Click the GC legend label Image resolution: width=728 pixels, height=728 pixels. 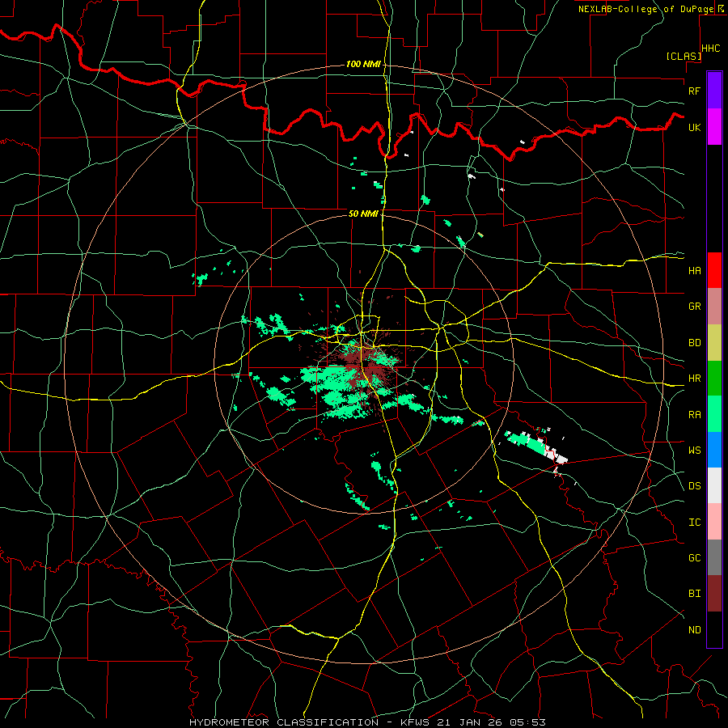coord(694,558)
